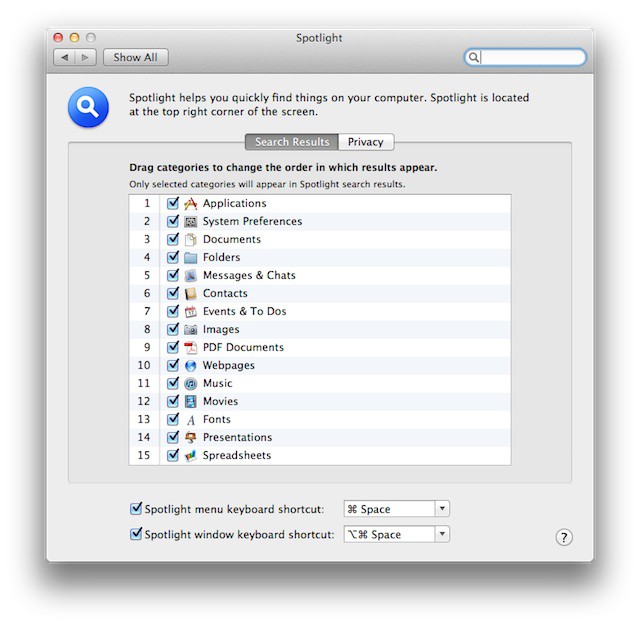This screenshot has width=640, height=626.
Task: Click the Applications category icon
Action: pyautogui.click(x=191, y=203)
